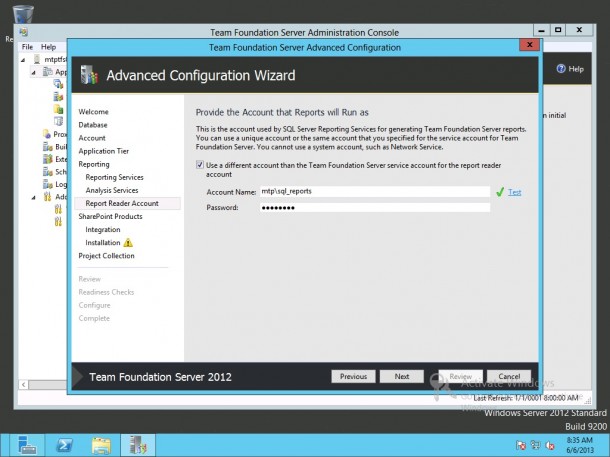This screenshot has width=610, height=457.
Task: Open the Recycle Bin desktop icon
Action: (23, 13)
